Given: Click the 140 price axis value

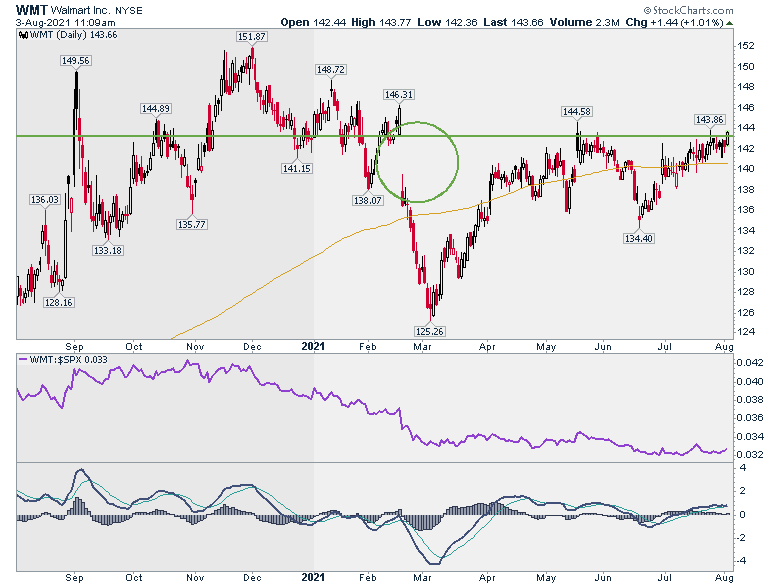Looking at the screenshot, I should coord(746,169).
